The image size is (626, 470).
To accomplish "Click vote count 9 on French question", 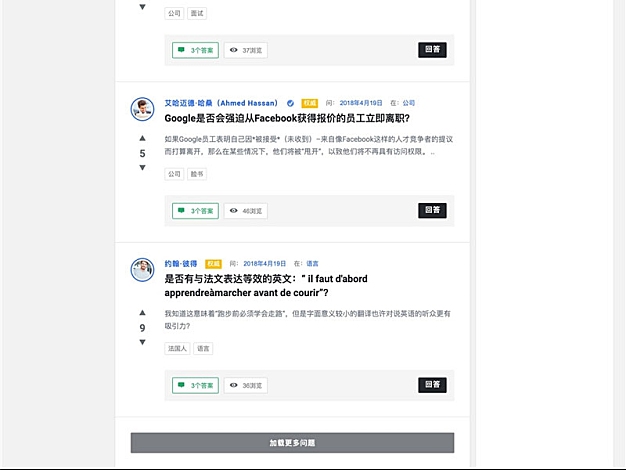I will point(142,328).
